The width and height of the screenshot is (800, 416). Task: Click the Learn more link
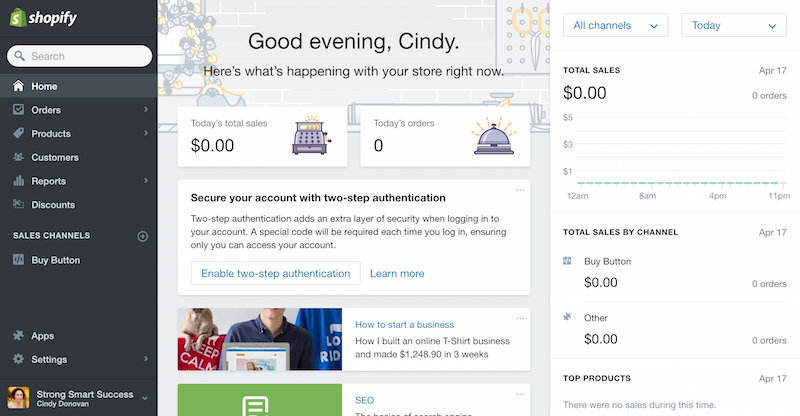[397, 273]
